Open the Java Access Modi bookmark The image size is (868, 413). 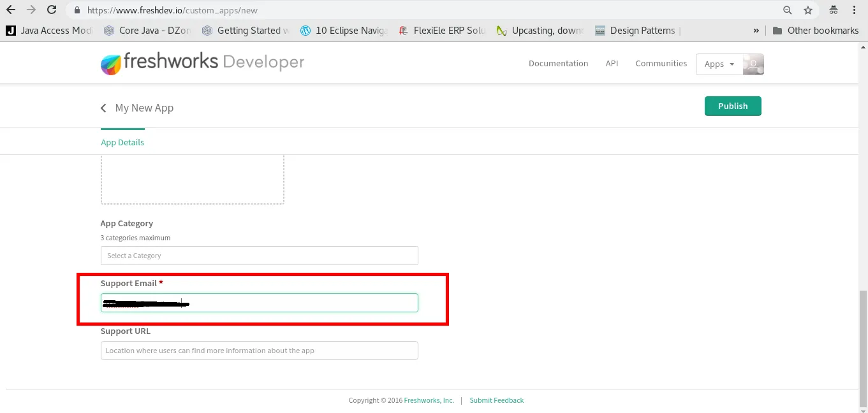[49, 30]
